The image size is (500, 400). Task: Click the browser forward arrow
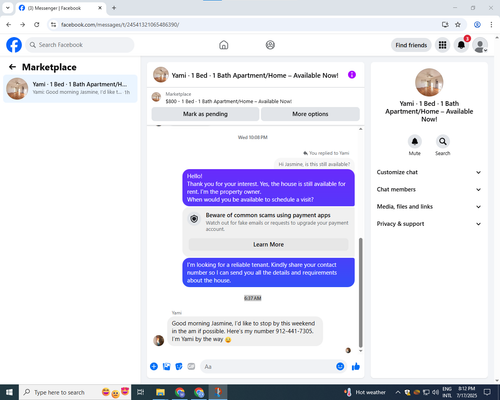(x=22, y=25)
